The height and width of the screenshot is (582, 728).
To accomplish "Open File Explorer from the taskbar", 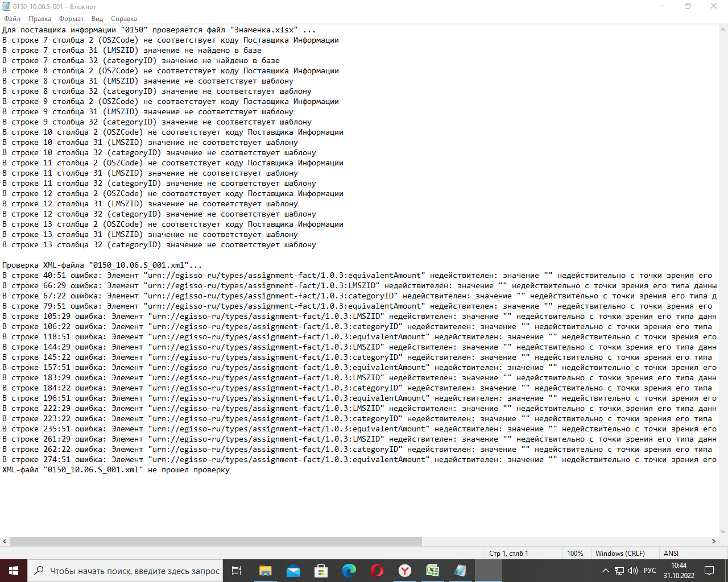I will pos(266,571).
